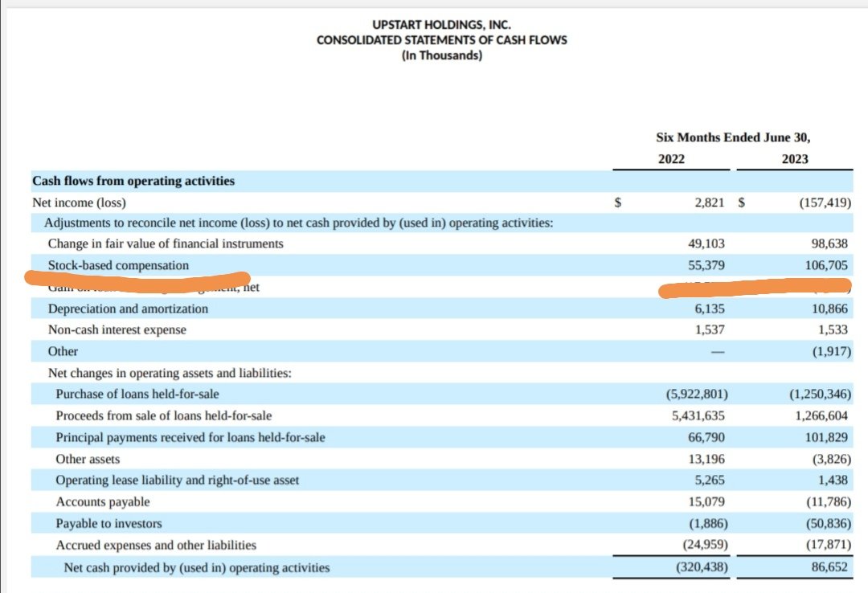Select the 'UPSTART HOLDINGS, INC.' title text

tap(441, 25)
